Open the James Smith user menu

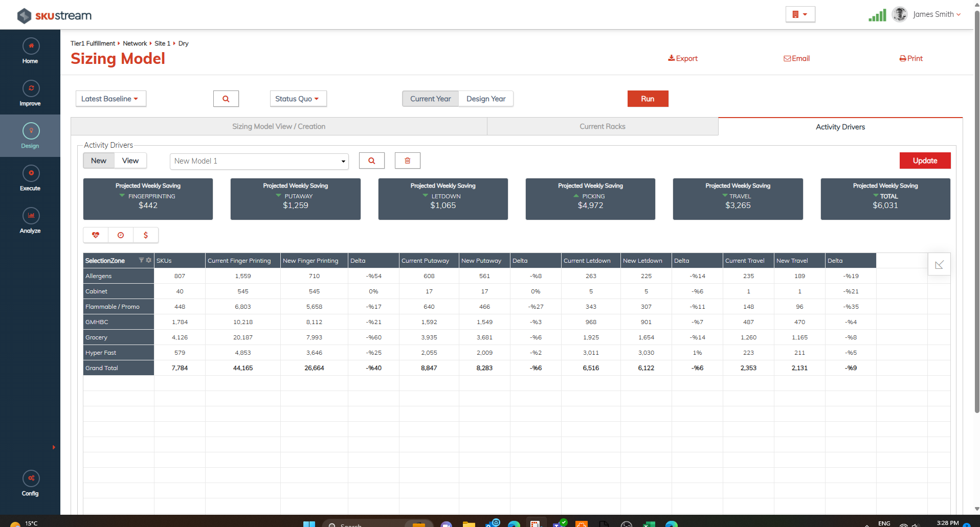click(937, 14)
